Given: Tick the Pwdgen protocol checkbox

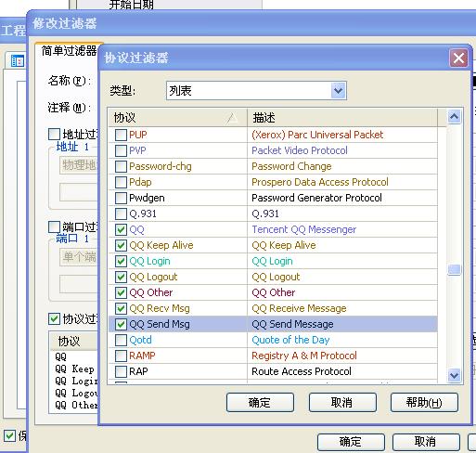Looking at the screenshot, I should point(121,198).
